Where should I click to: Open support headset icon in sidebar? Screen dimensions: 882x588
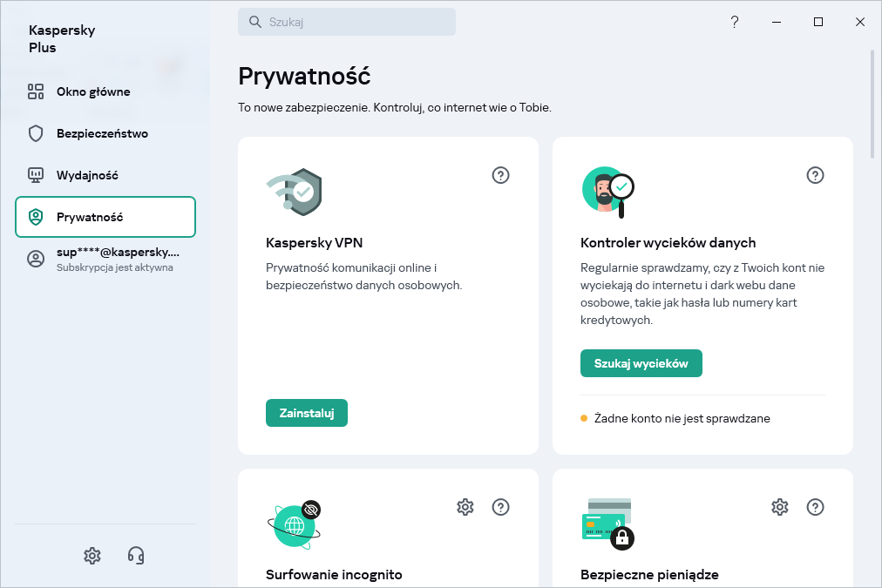click(136, 555)
